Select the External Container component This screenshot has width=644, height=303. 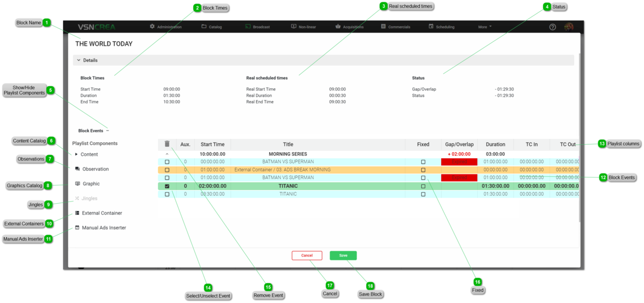[x=101, y=213]
